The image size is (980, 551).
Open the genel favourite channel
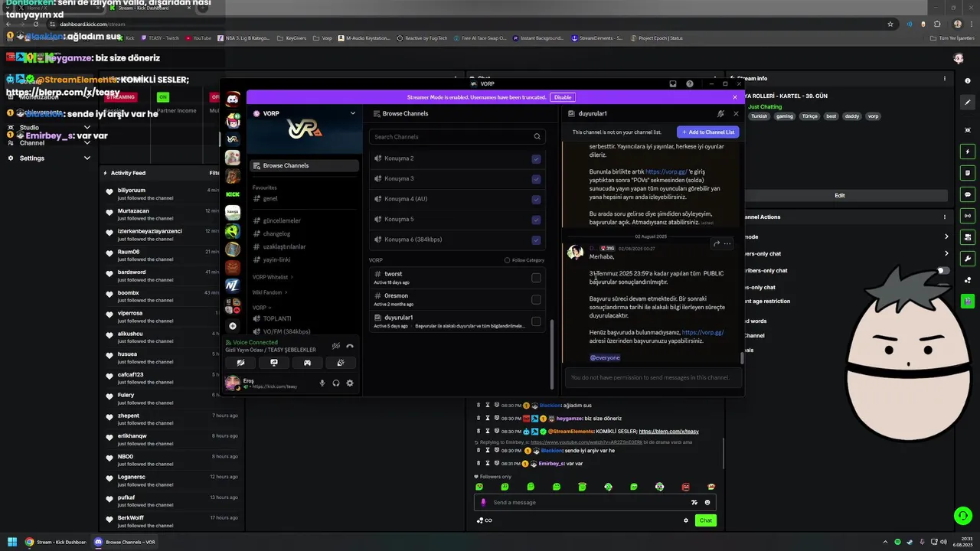pos(305,198)
